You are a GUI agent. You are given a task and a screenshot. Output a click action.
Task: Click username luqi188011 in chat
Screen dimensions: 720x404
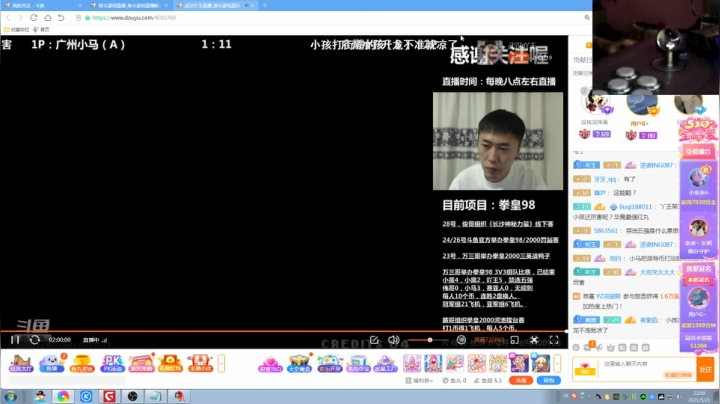(636, 207)
